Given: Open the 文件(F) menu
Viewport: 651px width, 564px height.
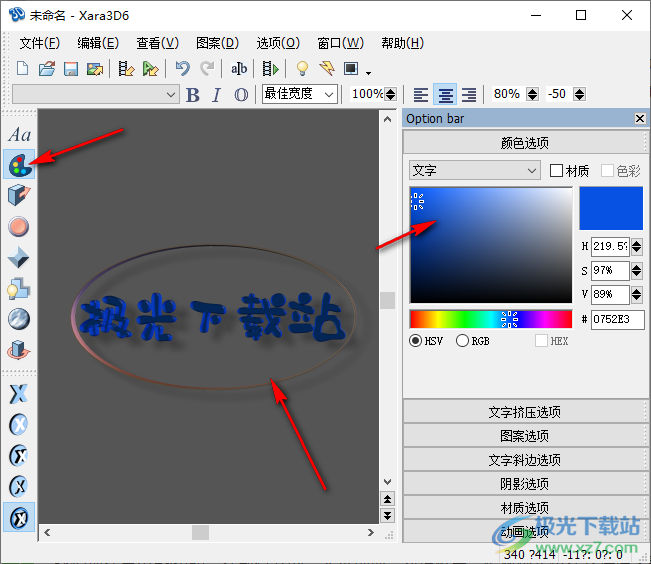Looking at the screenshot, I should (x=39, y=43).
